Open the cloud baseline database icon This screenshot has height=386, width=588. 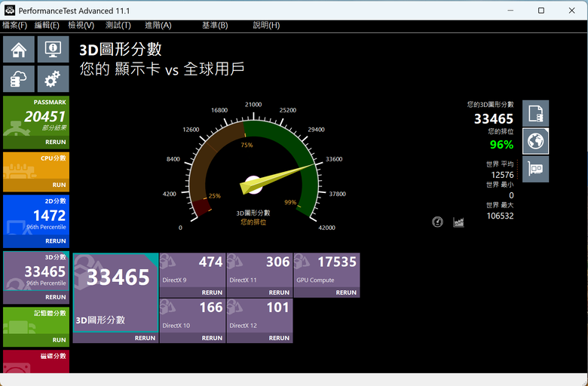click(19, 78)
